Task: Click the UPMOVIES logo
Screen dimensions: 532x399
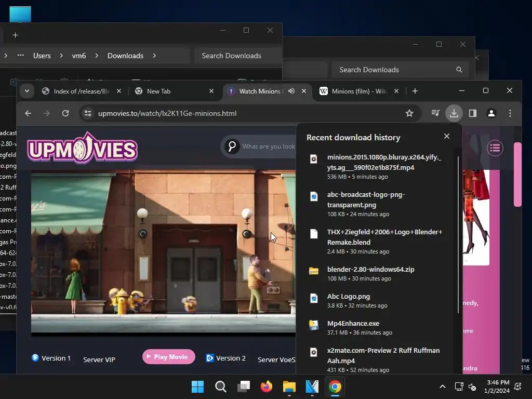Action: (x=83, y=148)
